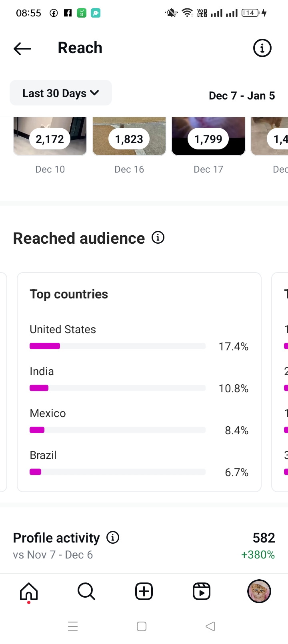Expand the Last 30 Days dropdown

click(61, 93)
